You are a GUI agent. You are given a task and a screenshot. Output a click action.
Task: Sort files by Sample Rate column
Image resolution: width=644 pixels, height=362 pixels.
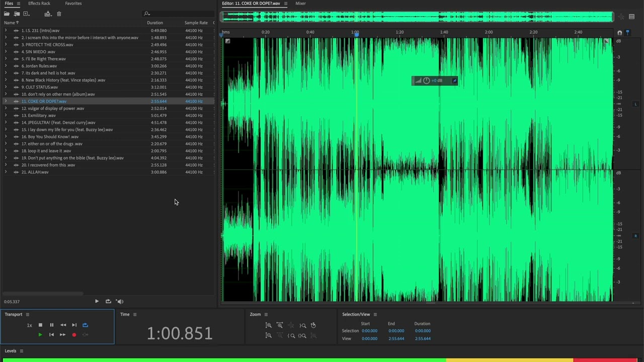click(x=196, y=23)
